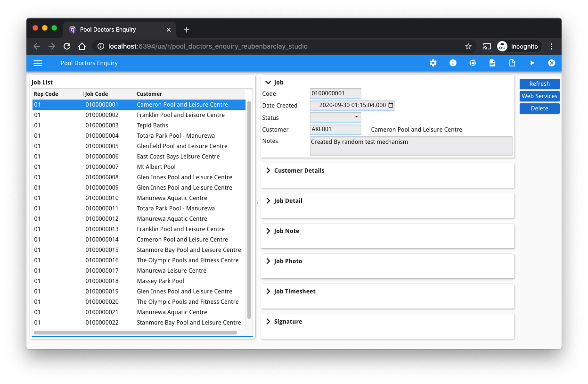The height and width of the screenshot is (384, 588).
Task: Click the Cast icon in browser toolbar
Action: coord(487,46)
